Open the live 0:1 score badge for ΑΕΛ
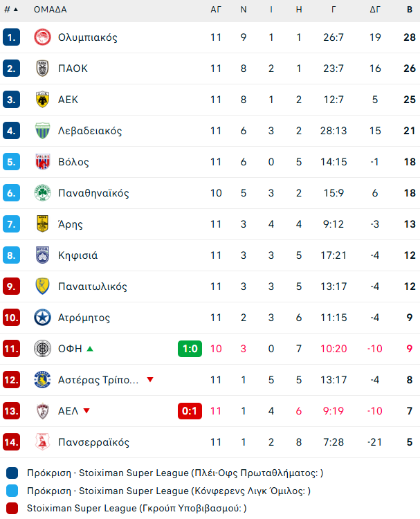 (190, 411)
